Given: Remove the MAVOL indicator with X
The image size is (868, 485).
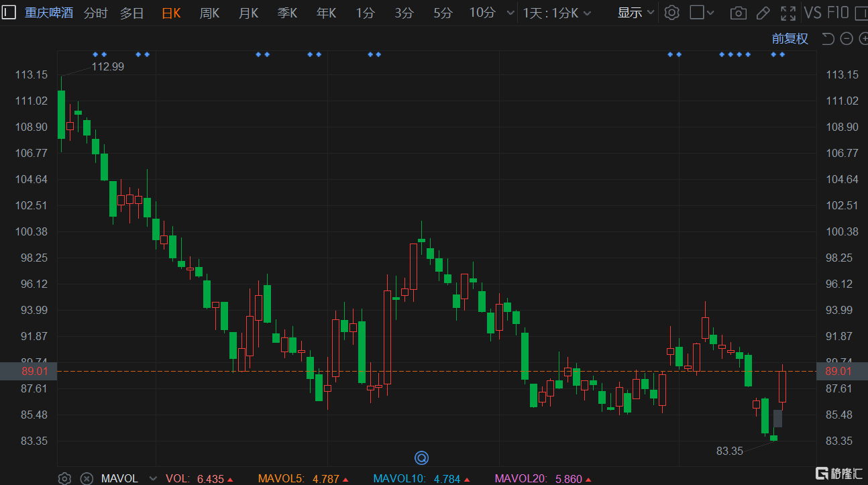Looking at the screenshot, I should coord(87,478).
